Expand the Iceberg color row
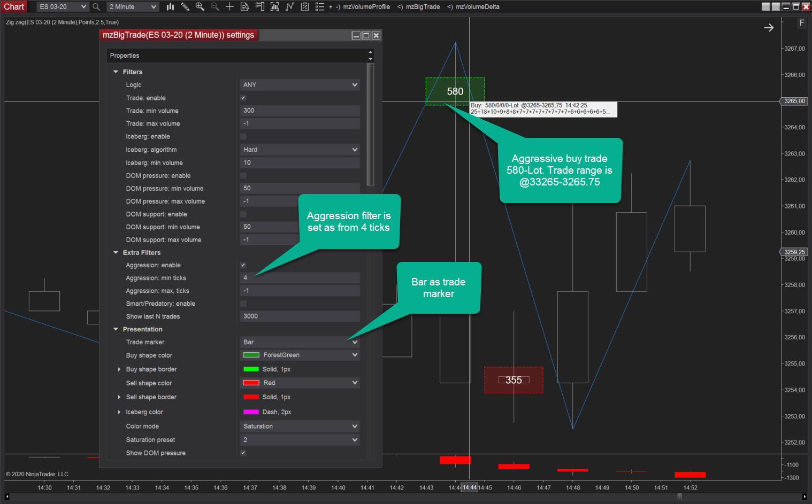The image size is (812, 504). pyautogui.click(x=119, y=412)
